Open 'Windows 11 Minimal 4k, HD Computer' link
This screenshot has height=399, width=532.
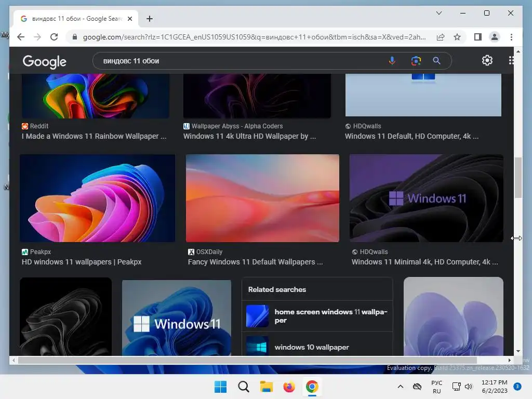(x=424, y=262)
